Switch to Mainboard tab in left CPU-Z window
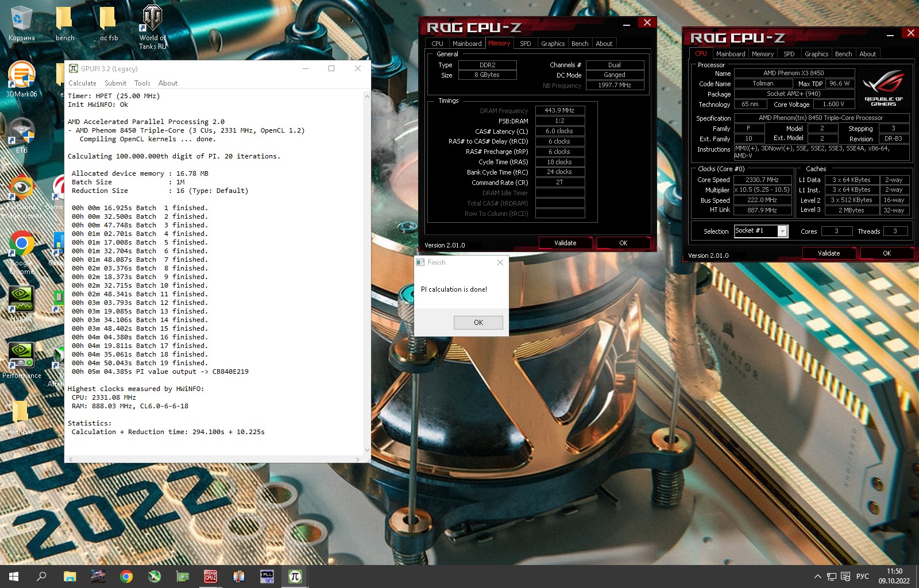The height and width of the screenshot is (588, 919). (x=467, y=44)
